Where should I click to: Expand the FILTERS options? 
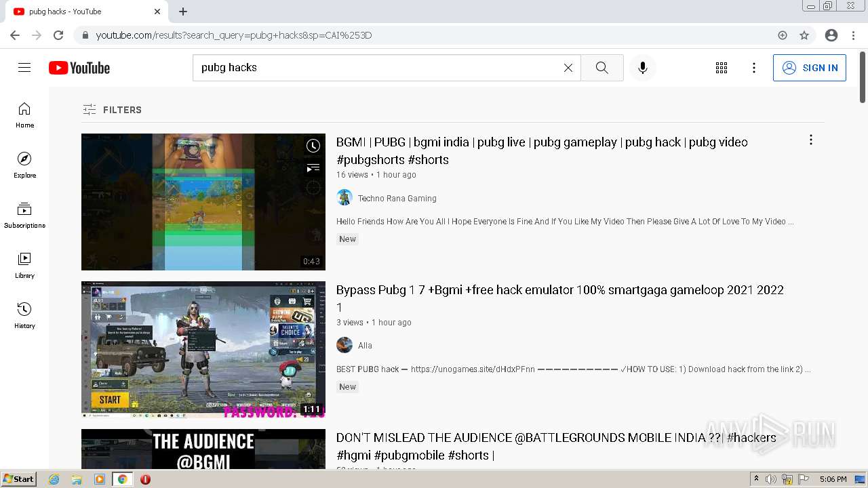pos(113,110)
